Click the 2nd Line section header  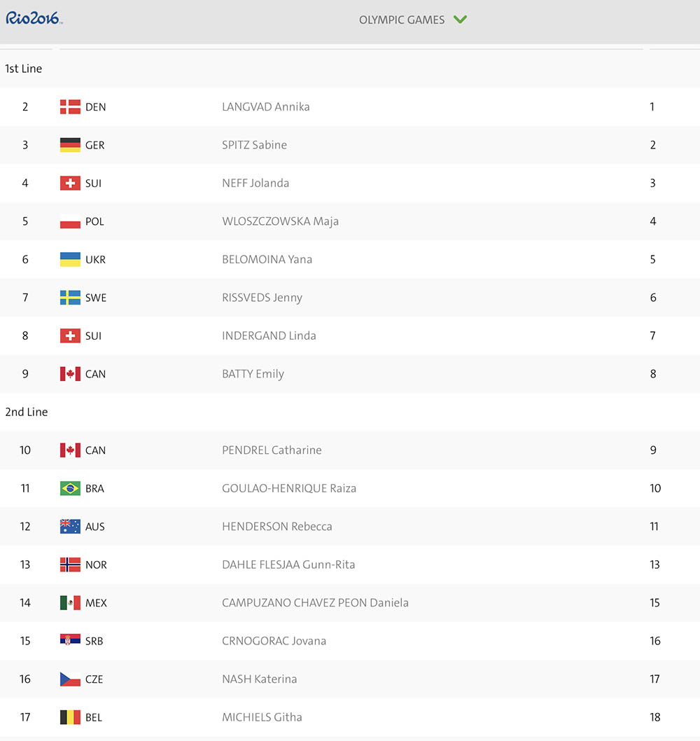tap(27, 412)
